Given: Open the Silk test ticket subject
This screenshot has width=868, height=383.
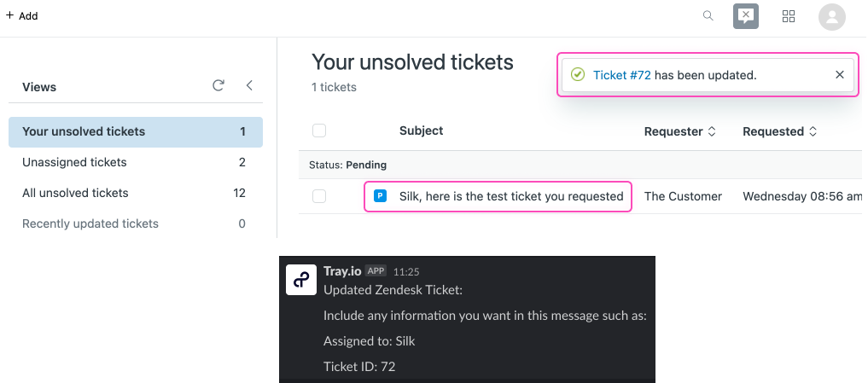Looking at the screenshot, I should coord(511,196).
